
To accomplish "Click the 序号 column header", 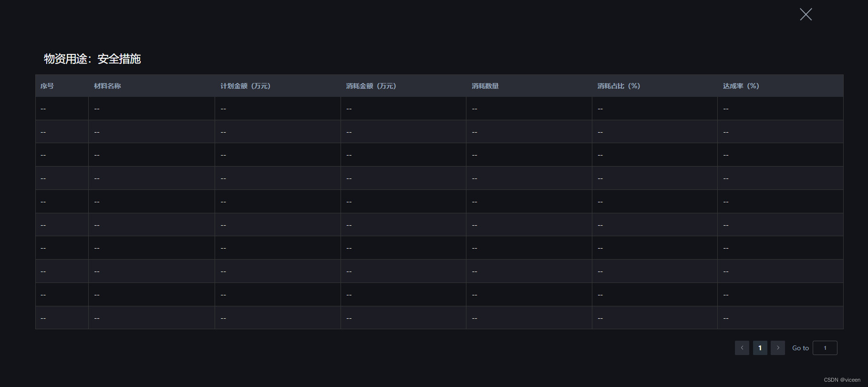I will 47,86.
